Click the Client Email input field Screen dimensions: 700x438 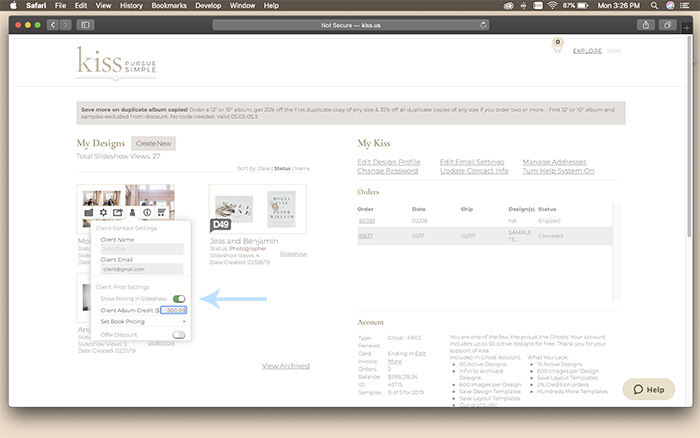tap(142, 269)
